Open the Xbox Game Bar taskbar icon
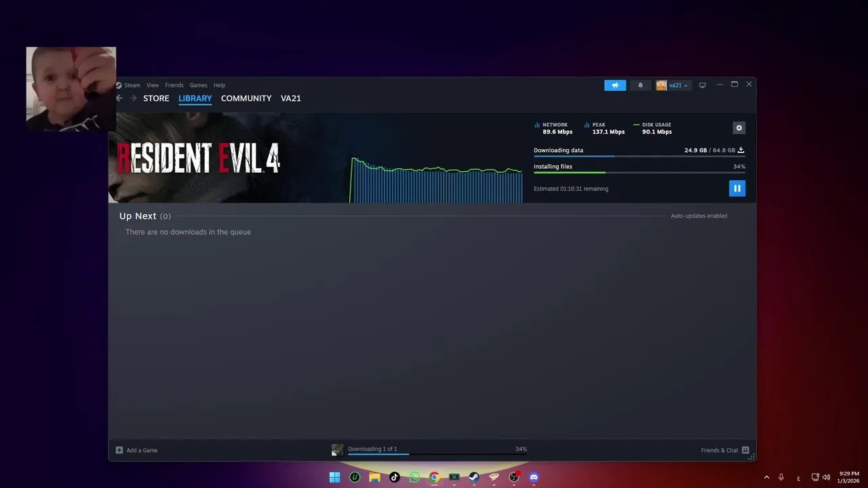 [454, 477]
